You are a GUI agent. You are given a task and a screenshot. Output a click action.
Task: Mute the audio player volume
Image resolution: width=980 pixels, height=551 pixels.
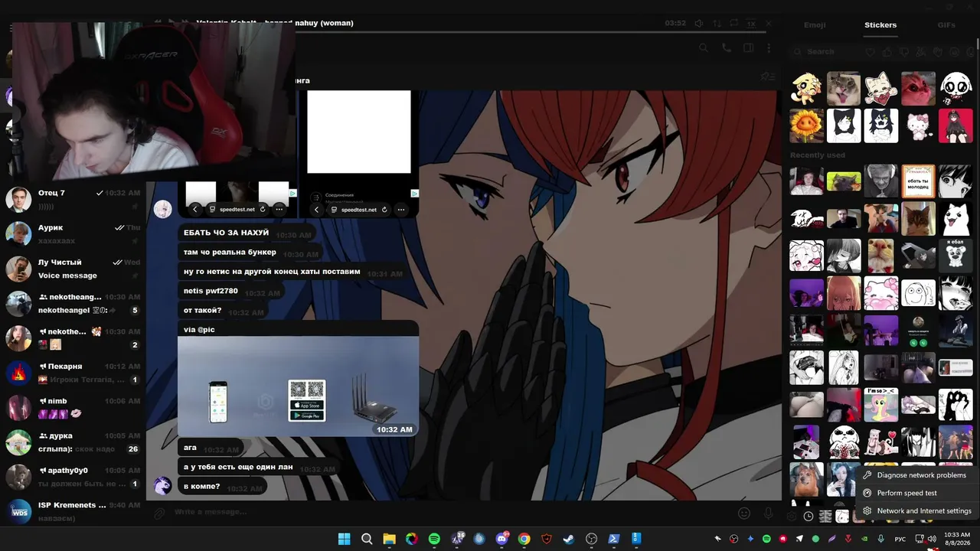point(699,23)
